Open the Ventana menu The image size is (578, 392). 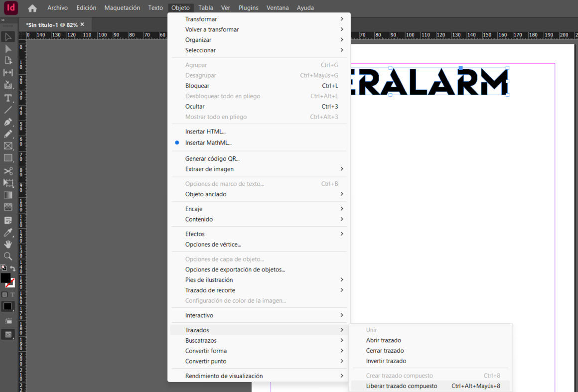point(278,8)
